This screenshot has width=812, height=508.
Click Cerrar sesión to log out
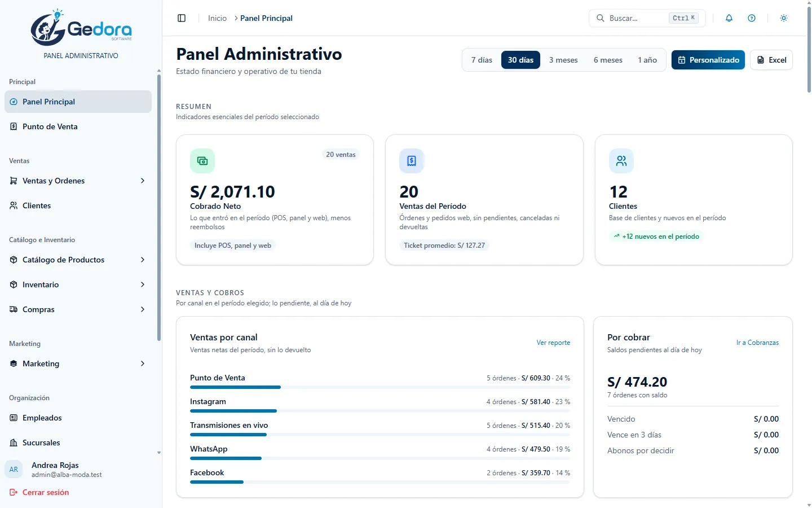tap(39, 492)
